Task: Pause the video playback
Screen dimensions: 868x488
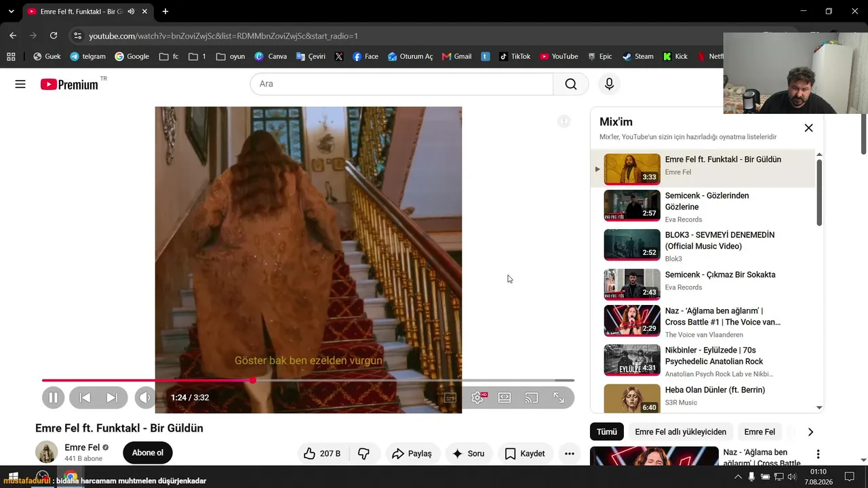Action: (x=53, y=398)
